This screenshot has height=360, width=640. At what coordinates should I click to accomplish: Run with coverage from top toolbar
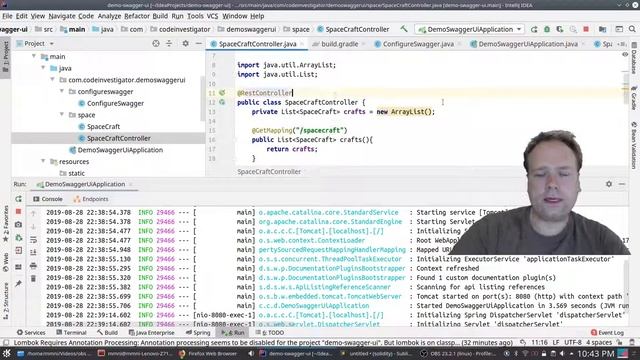(560, 29)
